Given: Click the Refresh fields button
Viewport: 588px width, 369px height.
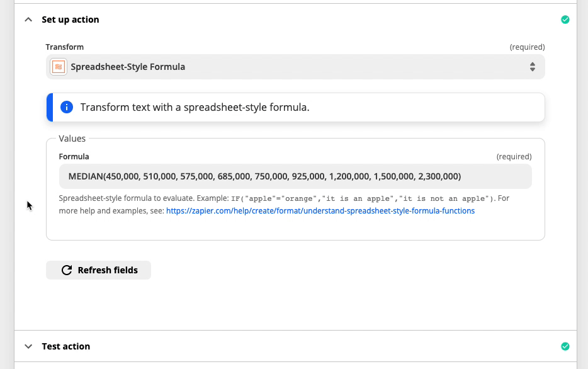Looking at the screenshot, I should (98, 270).
